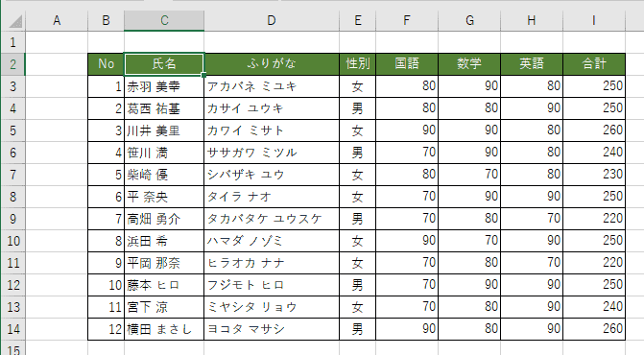Click column I header
Viewport: 644px width, 355px height.
click(x=594, y=20)
